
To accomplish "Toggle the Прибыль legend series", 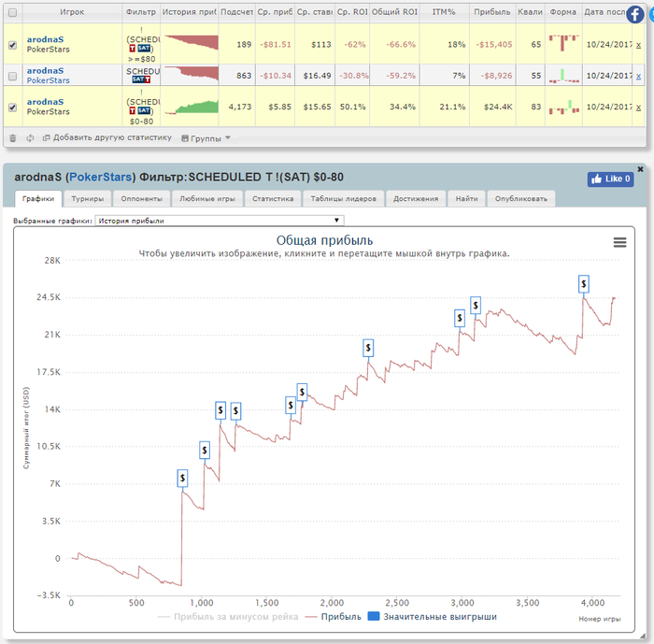I will tap(333, 617).
